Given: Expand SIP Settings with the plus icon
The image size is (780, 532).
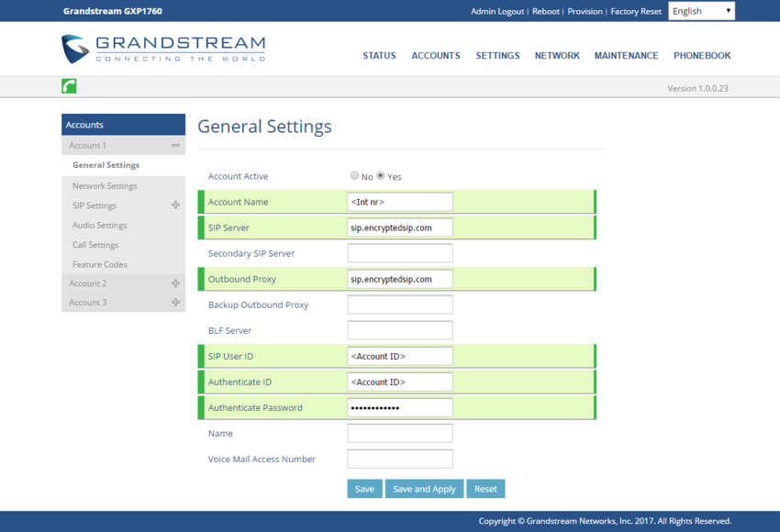Looking at the screenshot, I should (175, 205).
